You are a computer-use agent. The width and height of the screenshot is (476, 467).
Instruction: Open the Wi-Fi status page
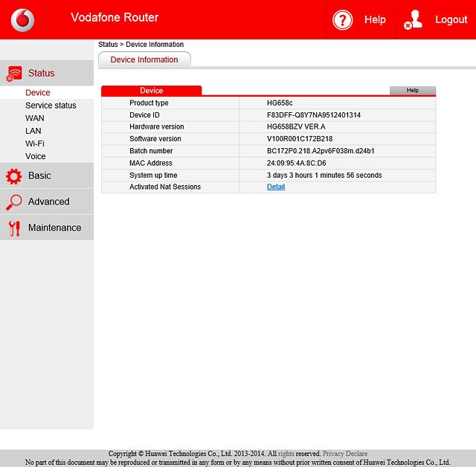tap(35, 144)
